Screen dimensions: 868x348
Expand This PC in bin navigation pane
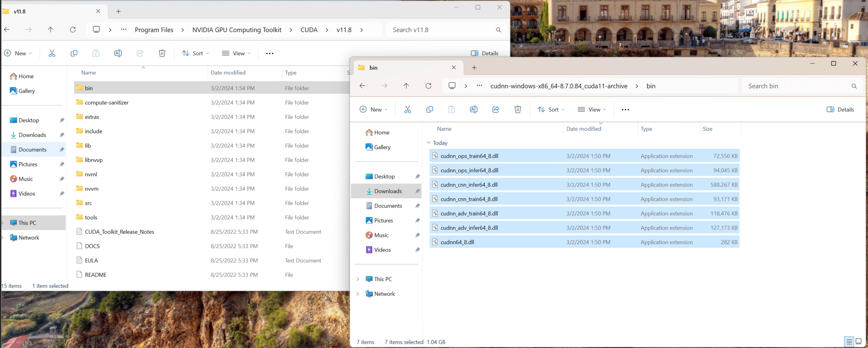tap(358, 279)
